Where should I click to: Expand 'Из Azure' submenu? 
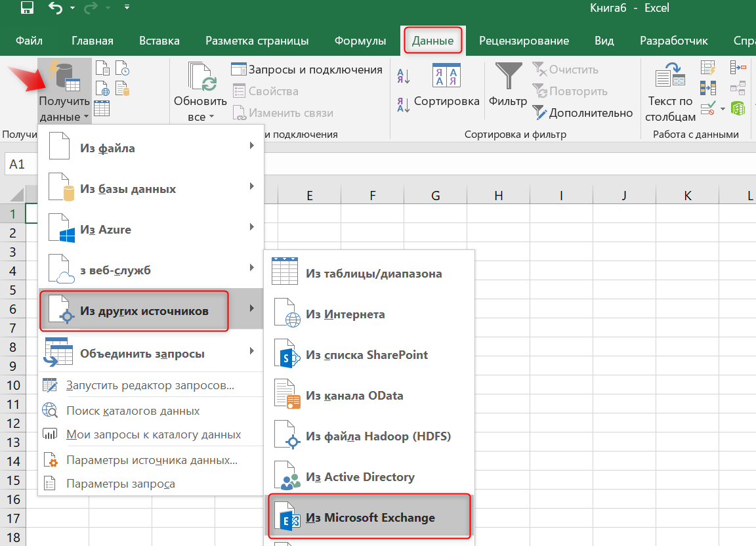pyautogui.click(x=151, y=228)
